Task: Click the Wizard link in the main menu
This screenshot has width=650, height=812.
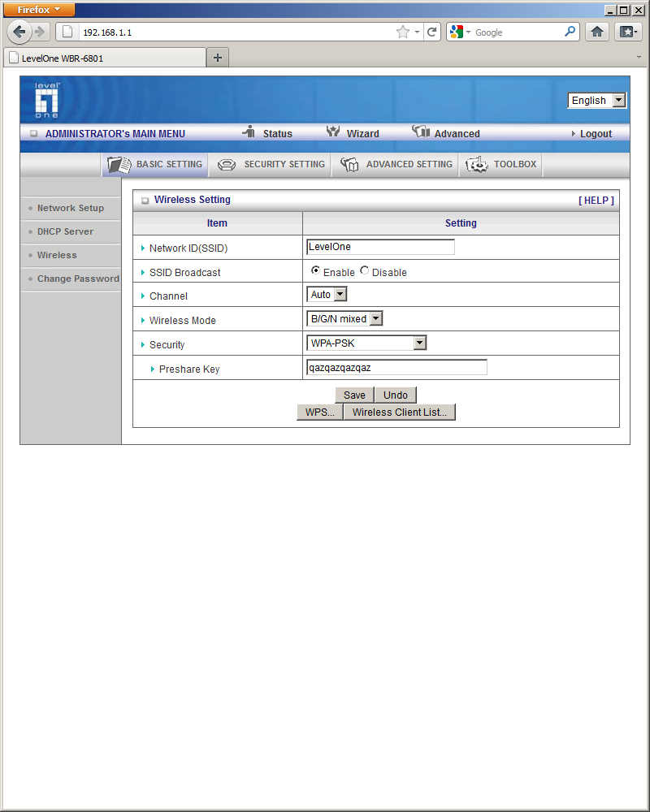Action: coord(363,134)
